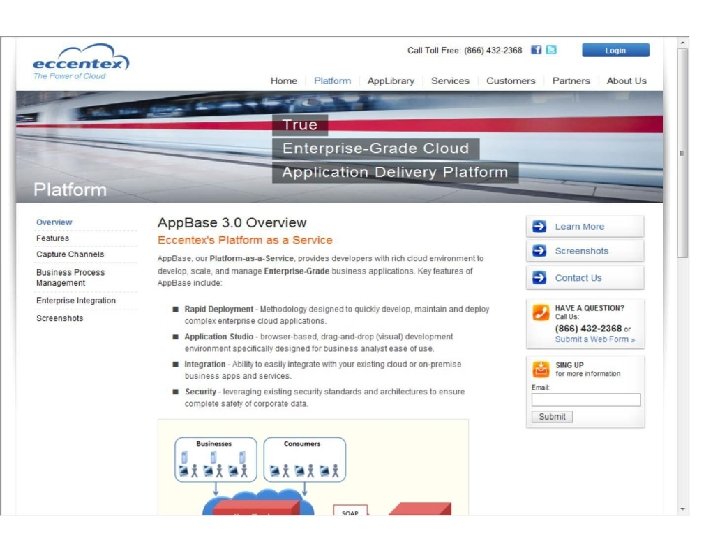Click the HAVE A QUESTION? heading
This screenshot has width=720, height=540.
pos(590,308)
